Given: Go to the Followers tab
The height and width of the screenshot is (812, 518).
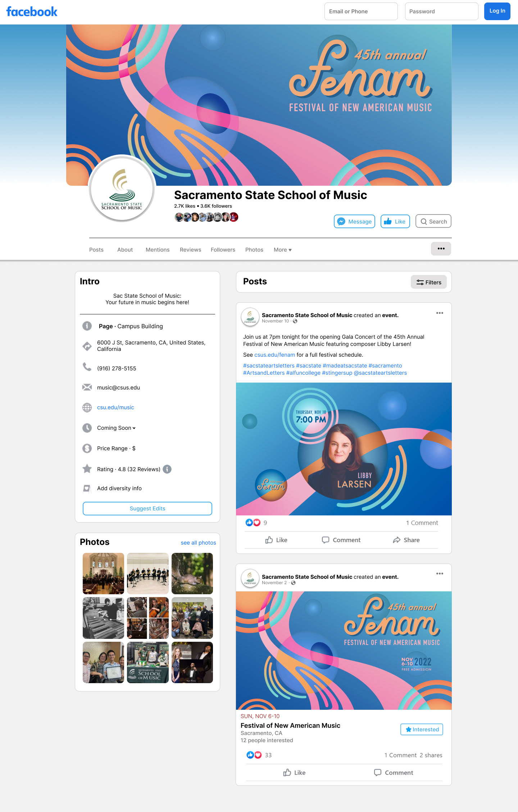Looking at the screenshot, I should coord(223,250).
